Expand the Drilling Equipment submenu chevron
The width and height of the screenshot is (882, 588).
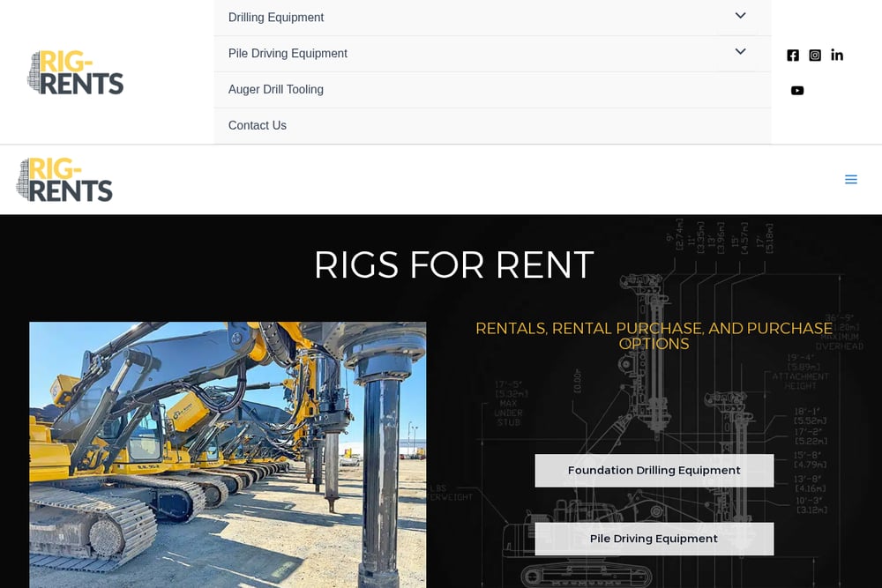[740, 16]
